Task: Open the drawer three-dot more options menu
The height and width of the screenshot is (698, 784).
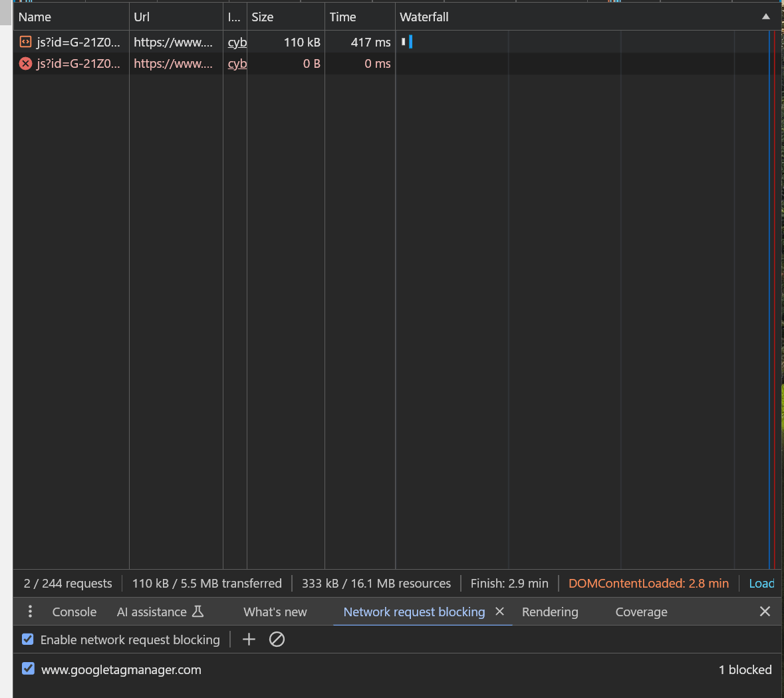Action: [30, 612]
